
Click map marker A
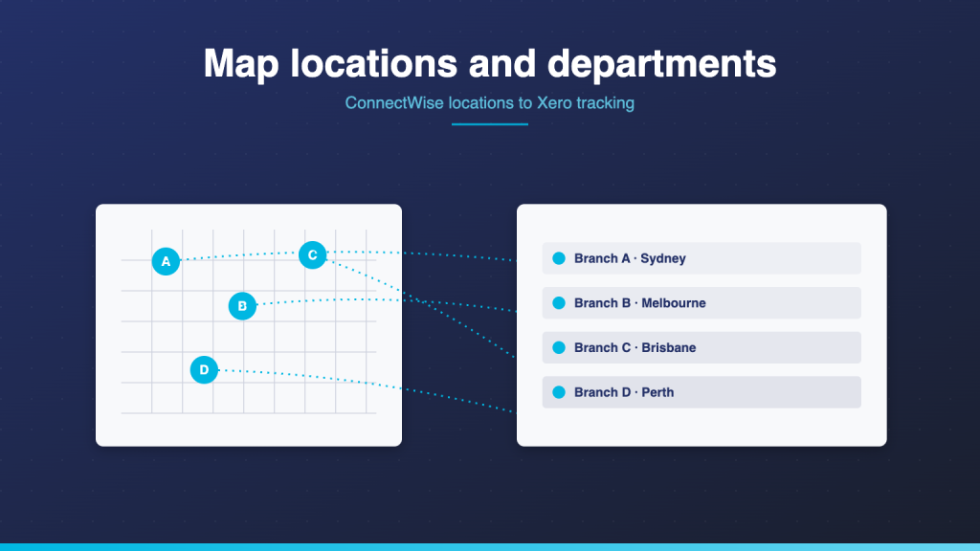coord(166,261)
